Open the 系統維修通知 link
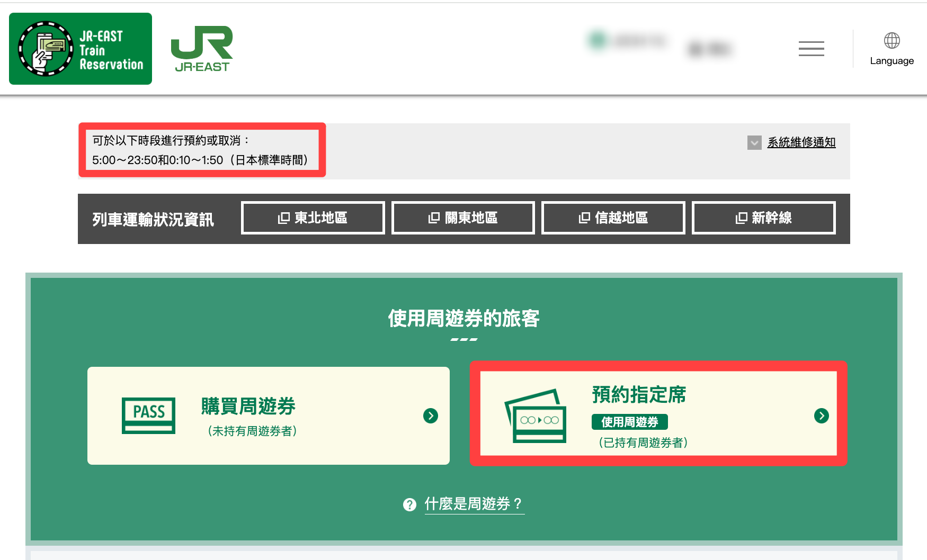 (801, 142)
